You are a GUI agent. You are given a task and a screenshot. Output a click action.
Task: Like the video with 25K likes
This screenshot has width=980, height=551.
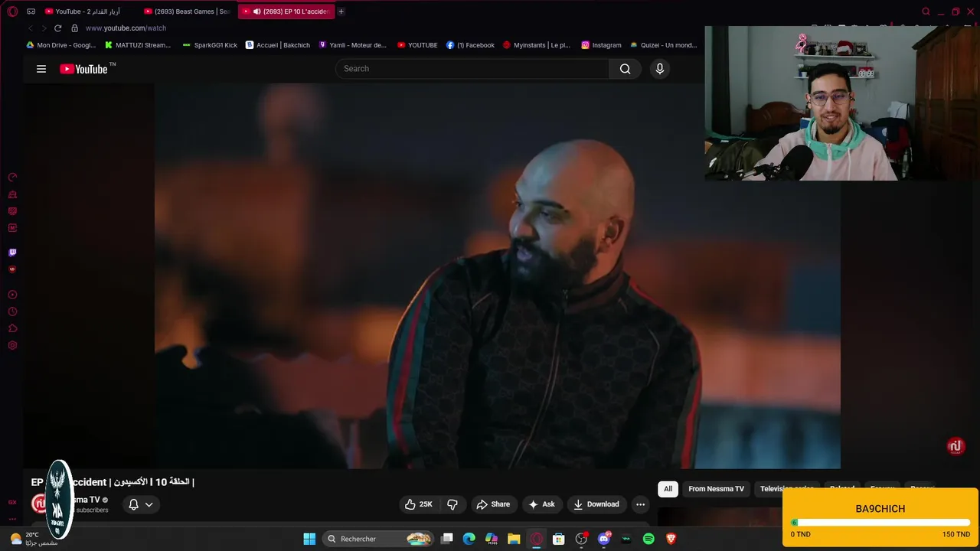click(x=419, y=504)
